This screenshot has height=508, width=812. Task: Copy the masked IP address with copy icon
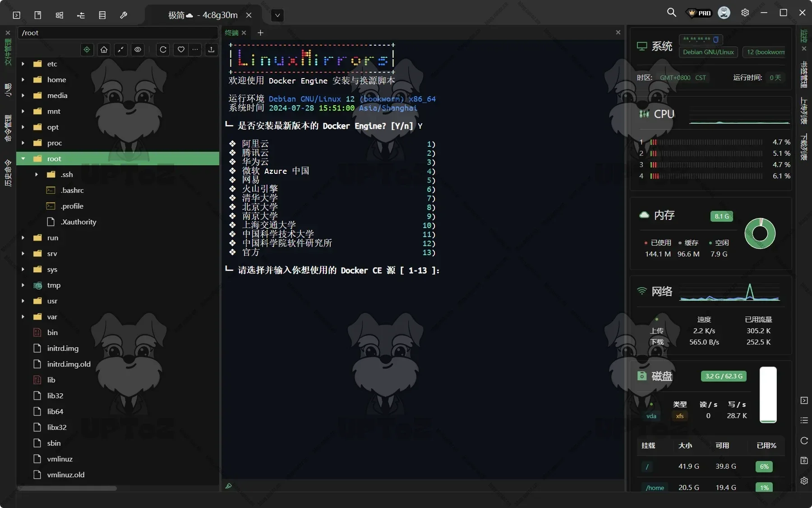(715, 40)
